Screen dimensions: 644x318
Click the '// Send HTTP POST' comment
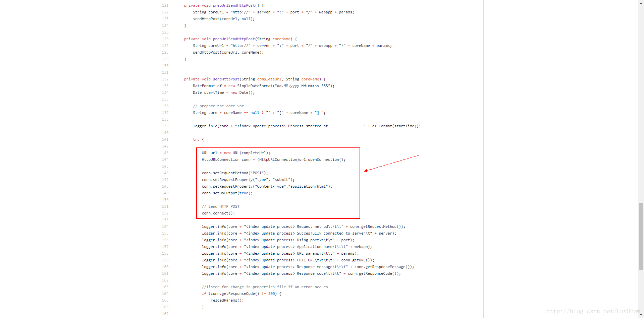click(x=221, y=206)
